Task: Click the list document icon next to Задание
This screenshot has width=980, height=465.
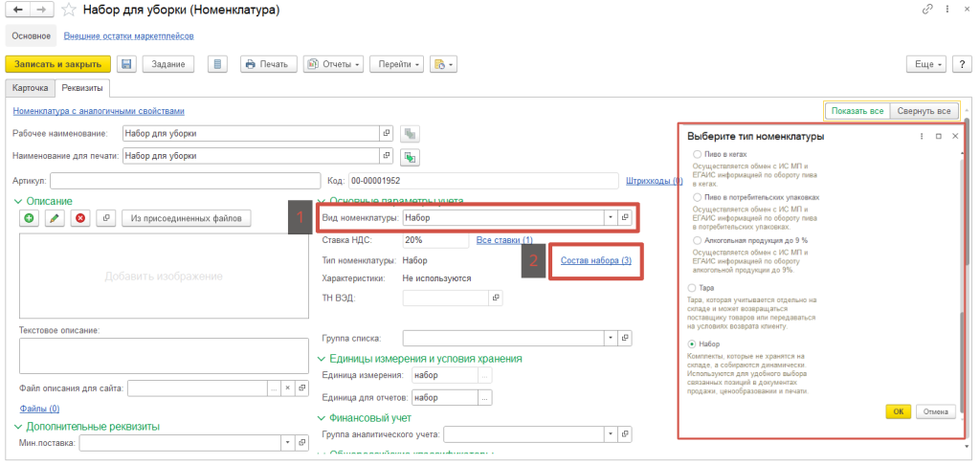Action: point(218,64)
